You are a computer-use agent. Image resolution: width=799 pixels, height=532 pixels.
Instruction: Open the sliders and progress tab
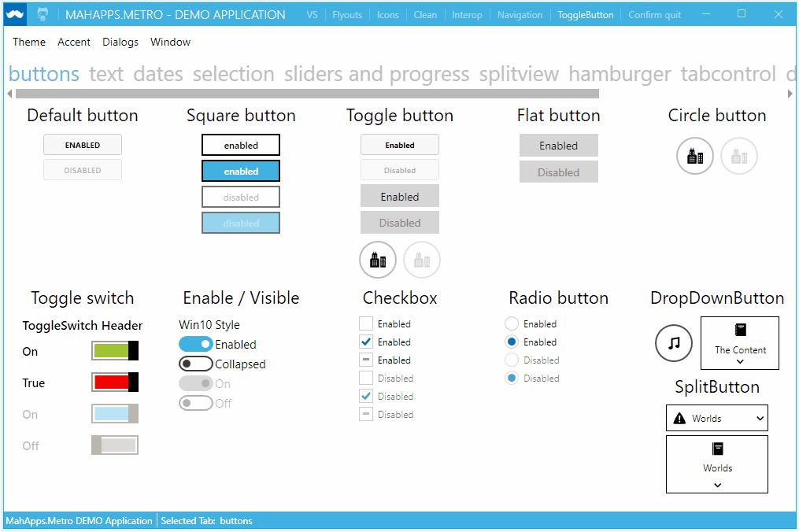click(376, 75)
